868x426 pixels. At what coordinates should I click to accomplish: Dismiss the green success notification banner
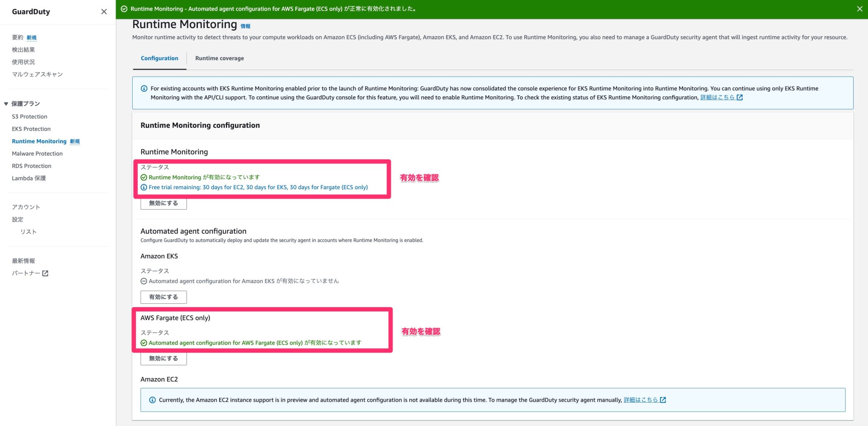[x=860, y=7]
